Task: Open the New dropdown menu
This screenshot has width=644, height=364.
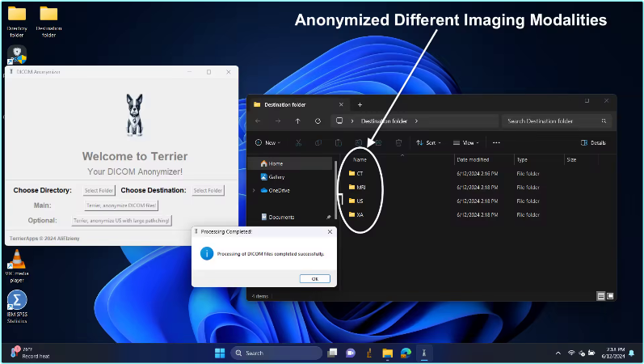Action: 267,143
